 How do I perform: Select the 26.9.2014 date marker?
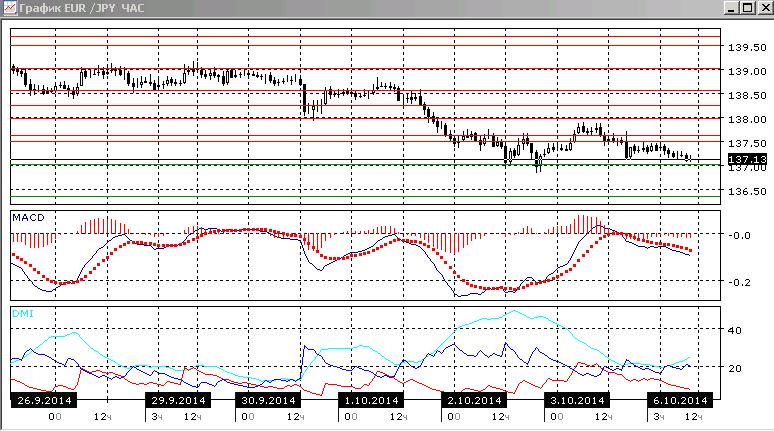(44, 400)
